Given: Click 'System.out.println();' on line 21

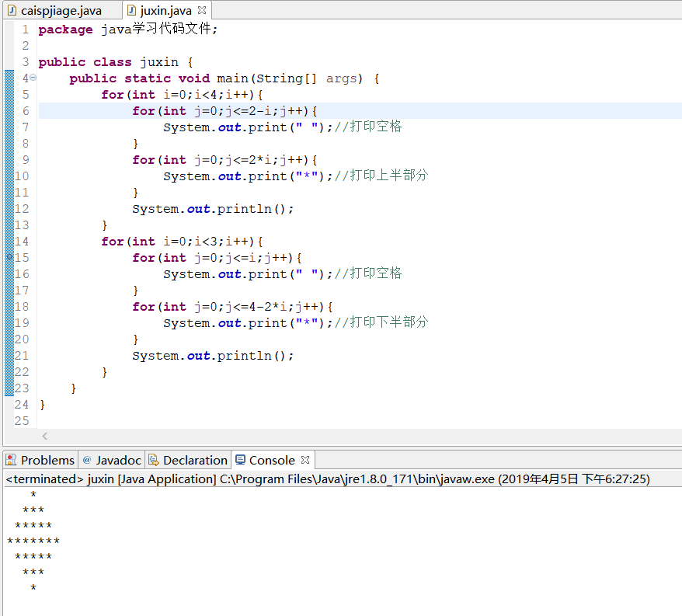Looking at the screenshot, I should click(213, 356).
